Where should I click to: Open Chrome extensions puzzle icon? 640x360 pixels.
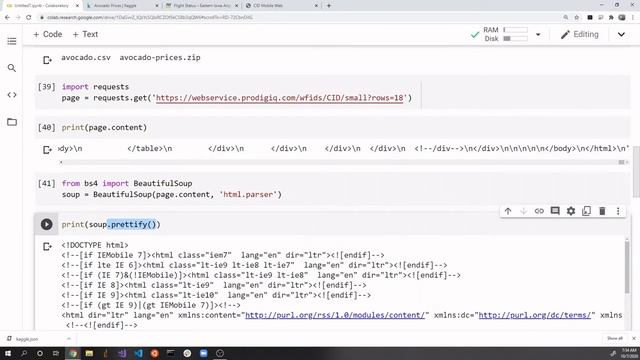(611, 17)
